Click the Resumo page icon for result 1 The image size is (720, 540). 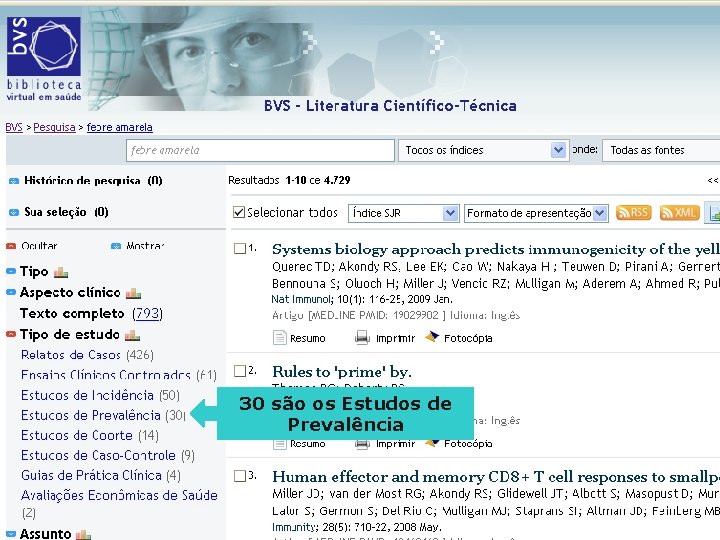279,338
